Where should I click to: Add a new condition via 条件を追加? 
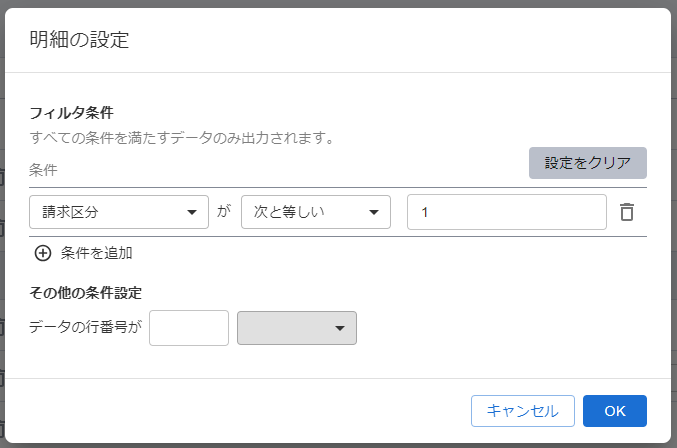coord(83,253)
